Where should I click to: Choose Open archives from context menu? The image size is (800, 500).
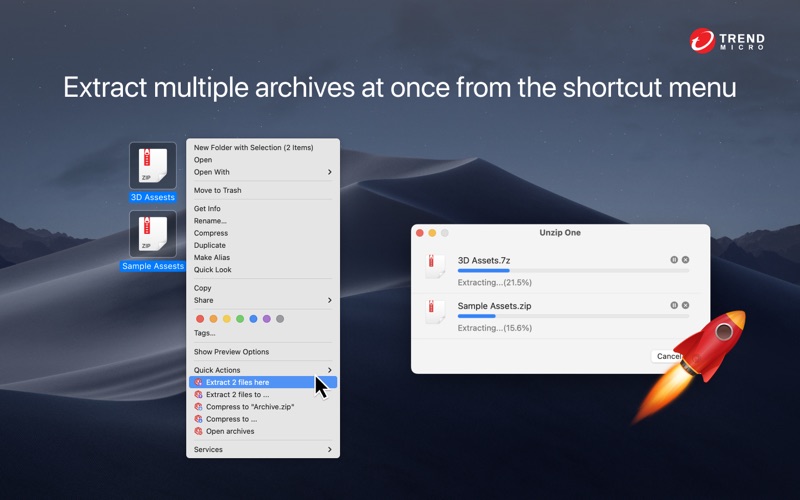pos(263,431)
